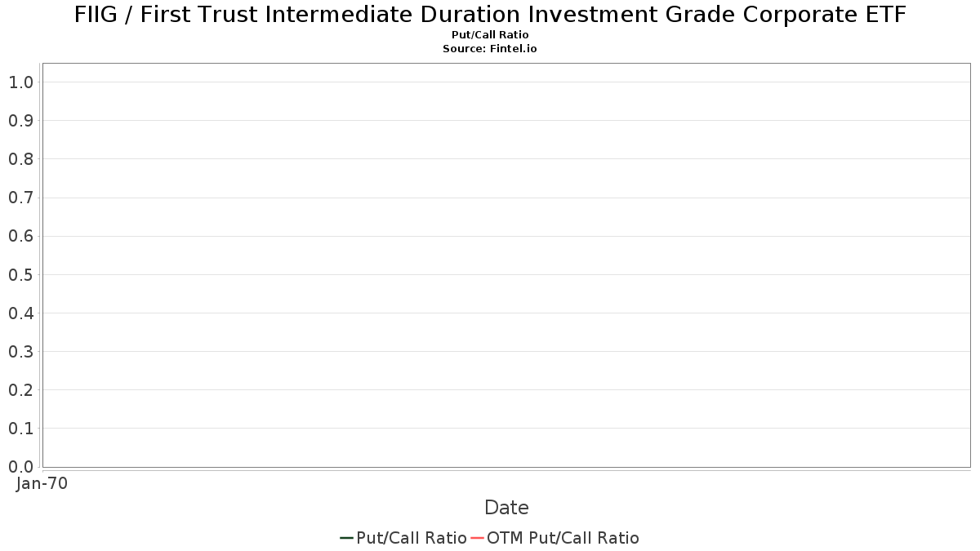Click the 0.2 y-axis label
This screenshot has width=980, height=551.
tap(20, 389)
